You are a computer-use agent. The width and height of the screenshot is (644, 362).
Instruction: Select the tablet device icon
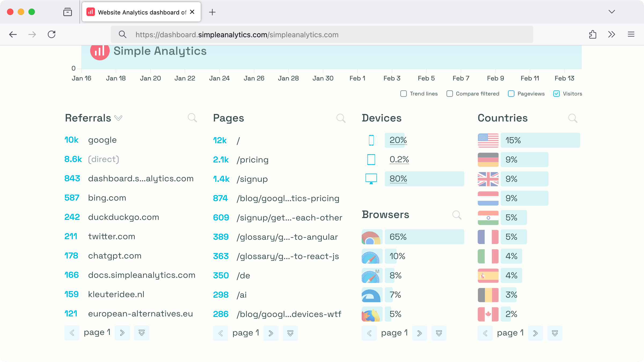[371, 160]
